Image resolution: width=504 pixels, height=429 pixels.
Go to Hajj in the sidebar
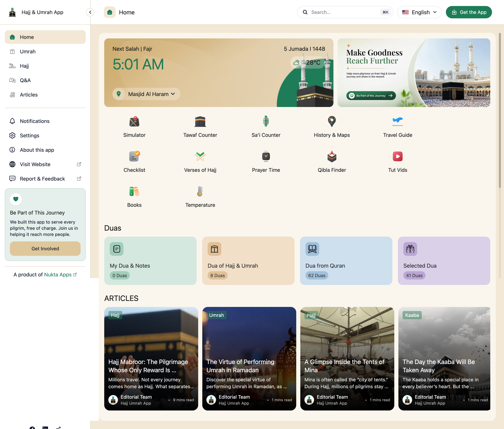[x=45, y=66]
